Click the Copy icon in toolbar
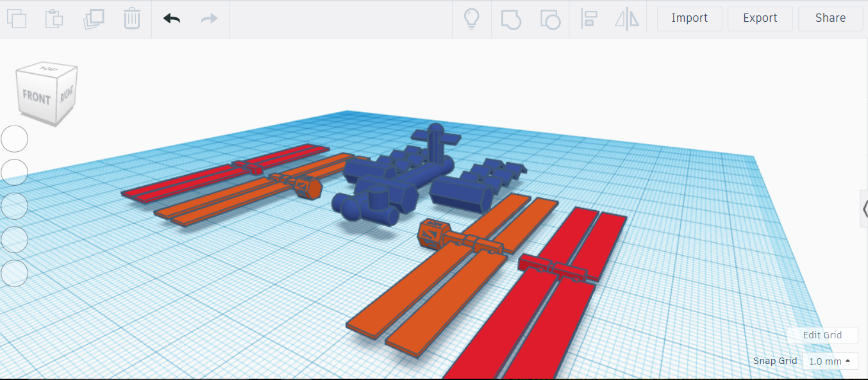This screenshot has width=868, height=380. (16, 18)
